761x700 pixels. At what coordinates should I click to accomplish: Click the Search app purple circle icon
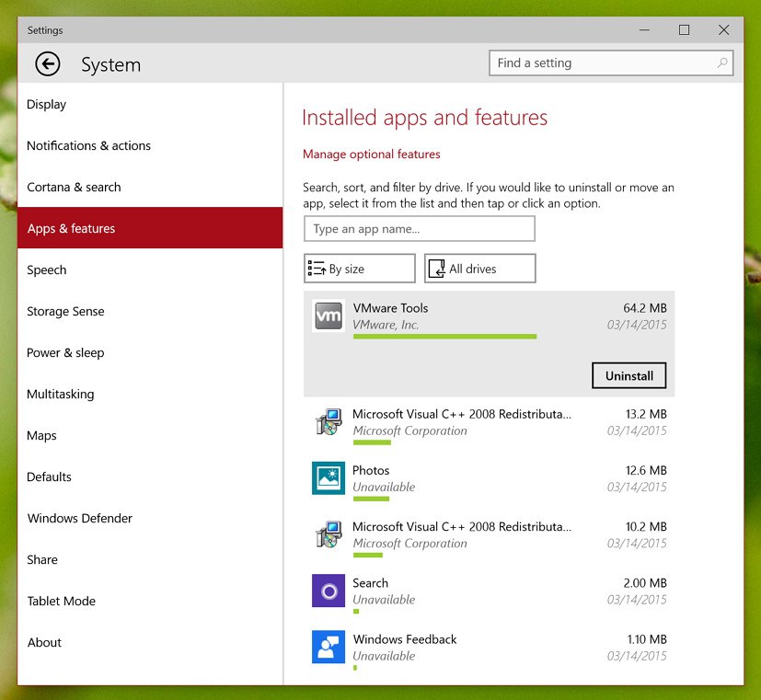coord(329,591)
